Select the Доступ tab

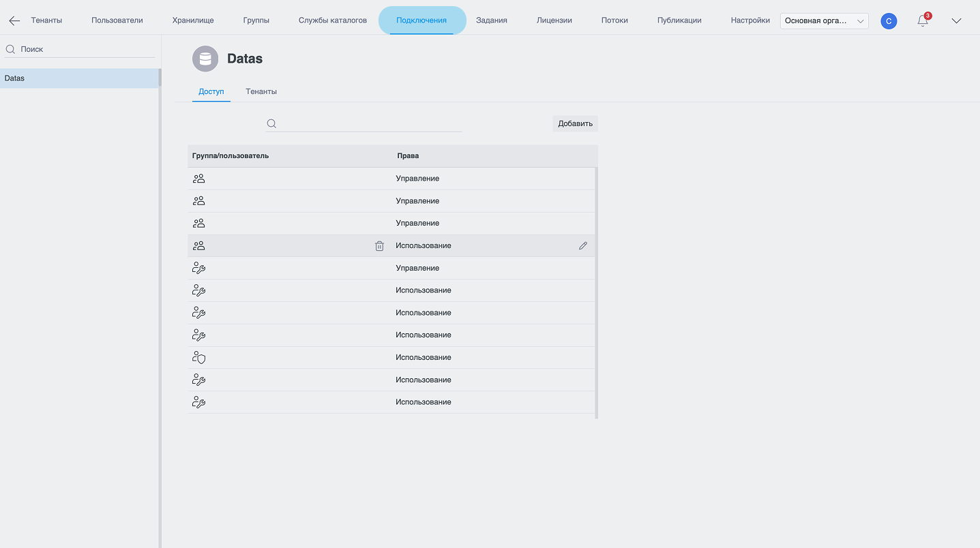pos(211,91)
